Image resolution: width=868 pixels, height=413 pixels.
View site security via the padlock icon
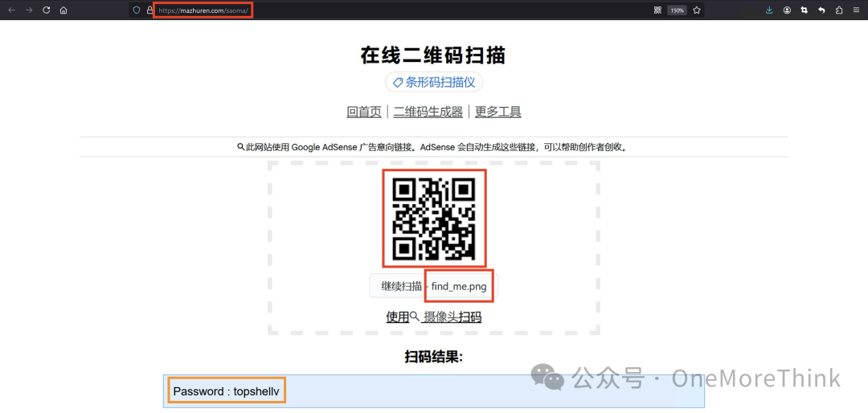click(x=149, y=10)
